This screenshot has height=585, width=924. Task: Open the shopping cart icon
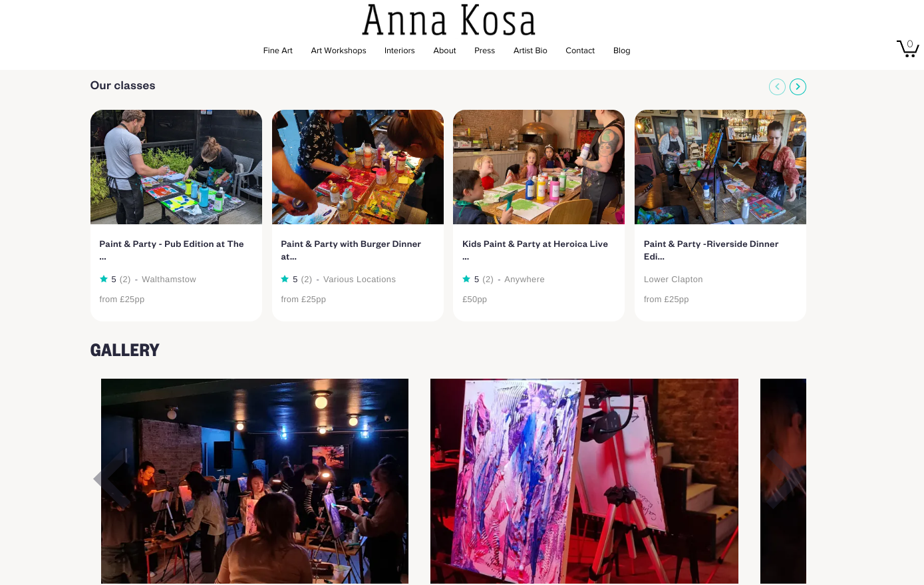click(x=907, y=48)
